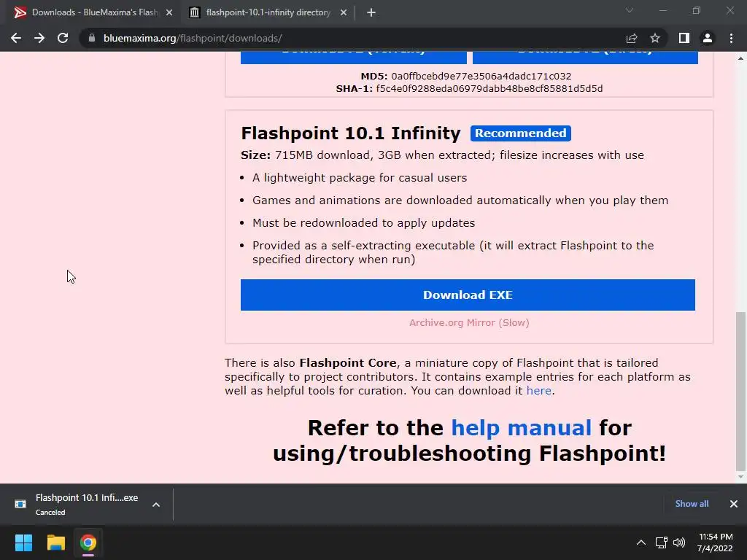This screenshot has width=747, height=560.
Task: Click the address bar URL
Action: (x=193, y=38)
